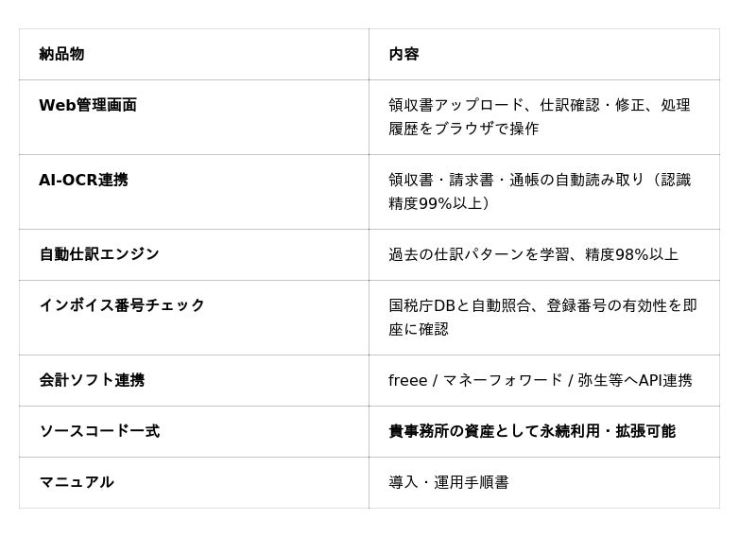Select the AI-OCR連携 row label
Screen dimensions: 756x537
tap(83, 180)
